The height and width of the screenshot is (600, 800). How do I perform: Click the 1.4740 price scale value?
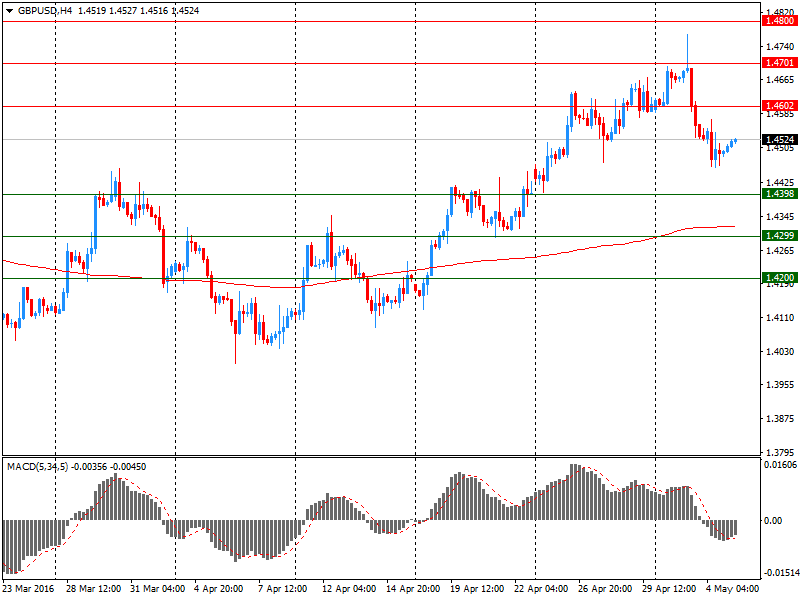point(781,46)
